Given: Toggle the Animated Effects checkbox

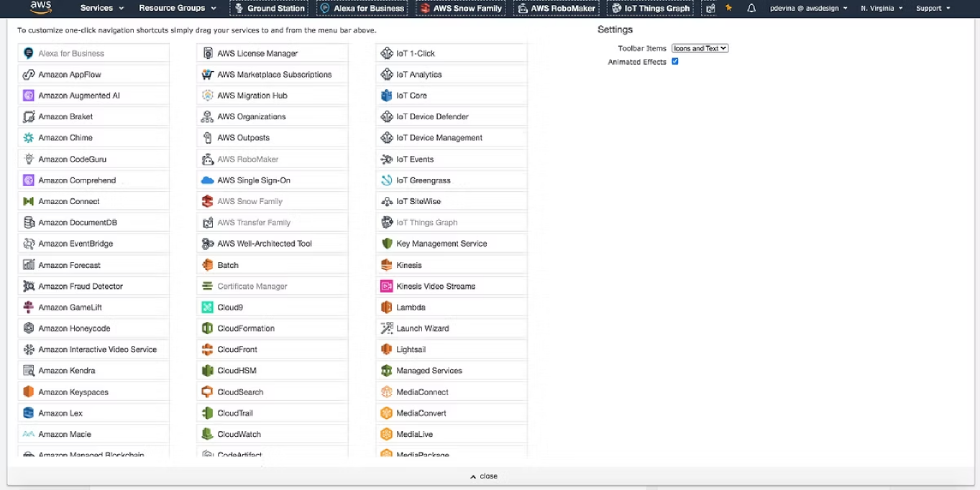Looking at the screenshot, I should (x=674, y=62).
